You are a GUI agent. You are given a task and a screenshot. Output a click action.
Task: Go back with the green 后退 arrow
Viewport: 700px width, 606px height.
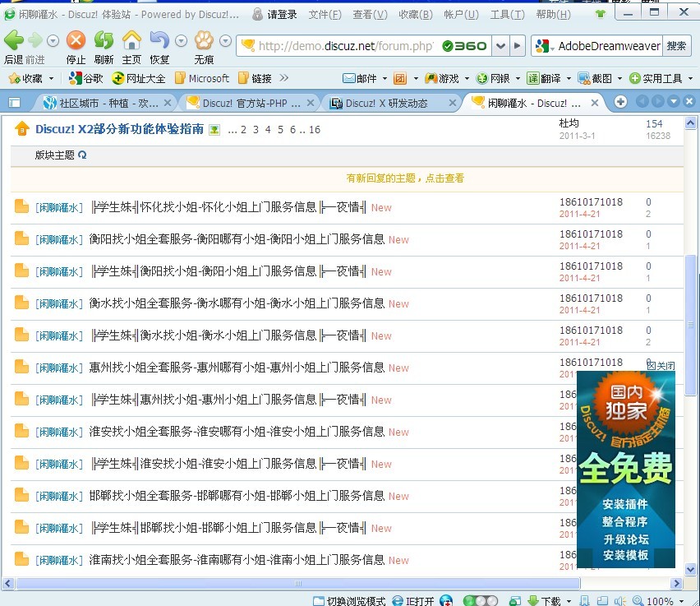(x=14, y=40)
